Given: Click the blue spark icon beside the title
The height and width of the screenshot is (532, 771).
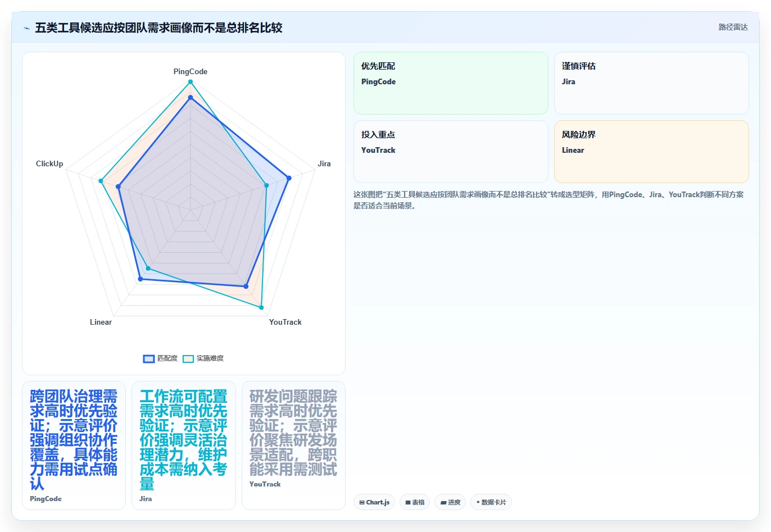Looking at the screenshot, I should pyautogui.click(x=26, y=28).
